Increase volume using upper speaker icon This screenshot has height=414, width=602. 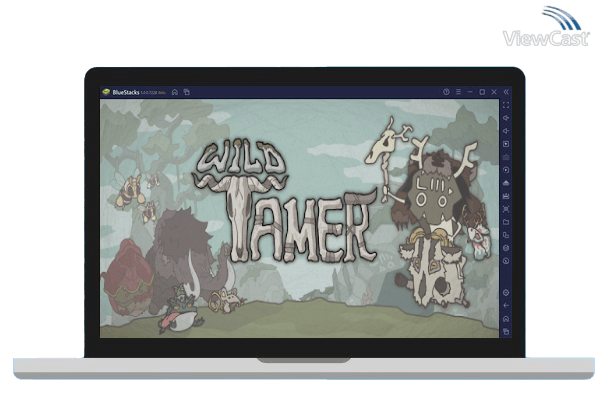pos(506,118)
